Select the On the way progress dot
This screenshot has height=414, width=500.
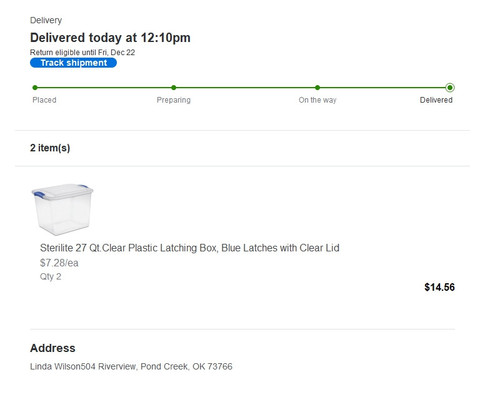317,88
